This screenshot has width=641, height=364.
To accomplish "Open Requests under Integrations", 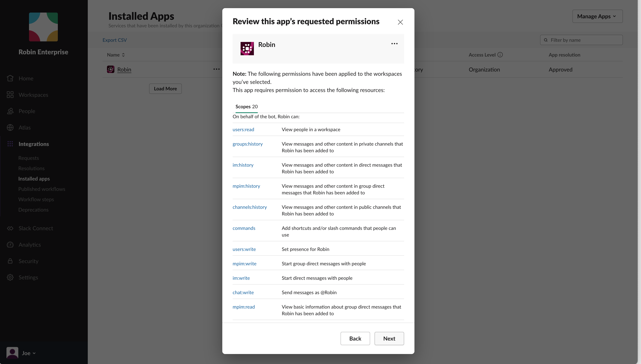I will (28, 158).
